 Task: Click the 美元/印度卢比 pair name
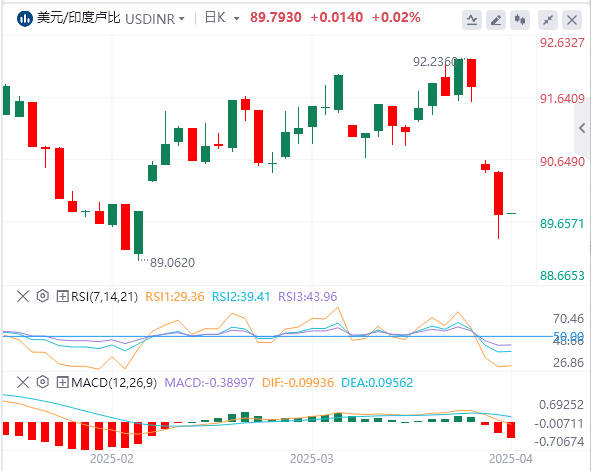(x=79, y=18)
